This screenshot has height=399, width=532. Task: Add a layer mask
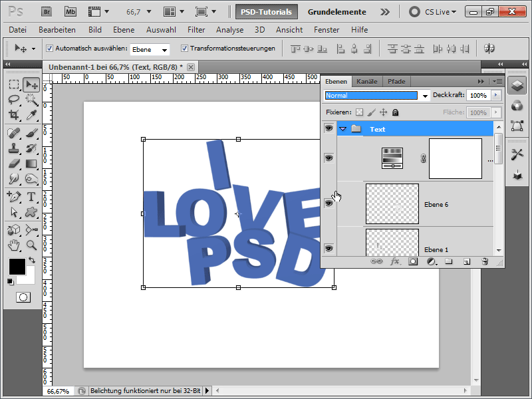pos(413,261)
